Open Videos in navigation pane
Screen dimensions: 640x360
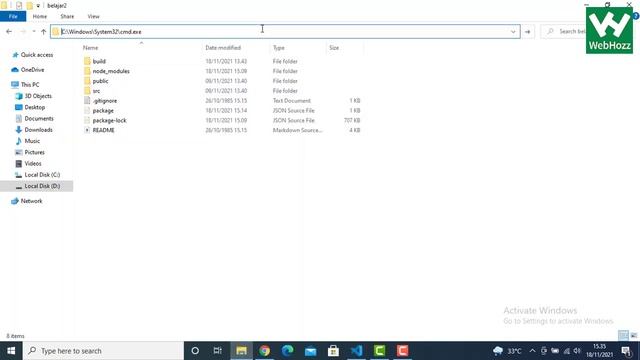pyautogui.click(x=33, y=163)
